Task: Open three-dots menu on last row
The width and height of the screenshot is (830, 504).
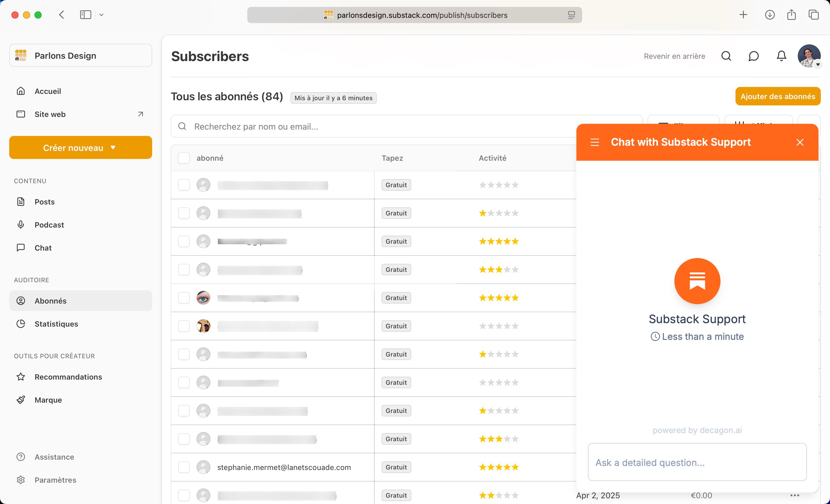Action: click(795, 495)
